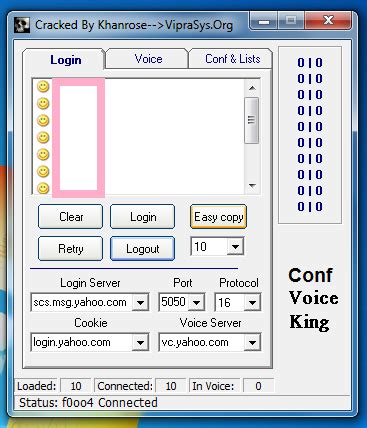Viewport: 367px width, 428px height.
Task: Click the Logout button
Action: pyautogui.click(x=143, y=249)
